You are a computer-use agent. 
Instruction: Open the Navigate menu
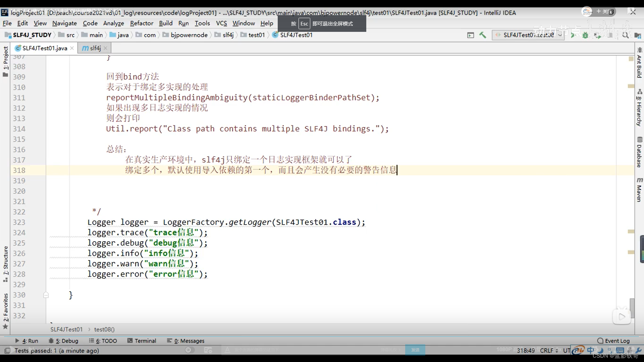64,23
